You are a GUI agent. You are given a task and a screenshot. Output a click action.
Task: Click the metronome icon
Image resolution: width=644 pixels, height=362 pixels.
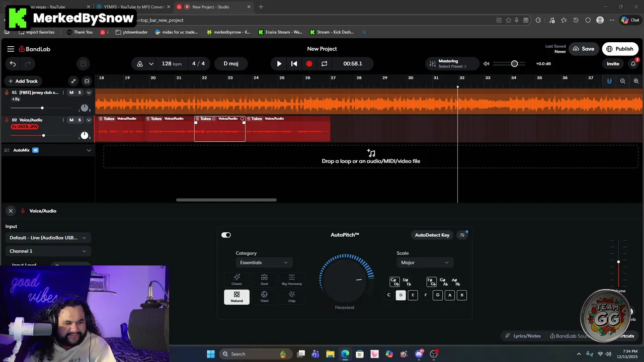click(x=139, y=64)
